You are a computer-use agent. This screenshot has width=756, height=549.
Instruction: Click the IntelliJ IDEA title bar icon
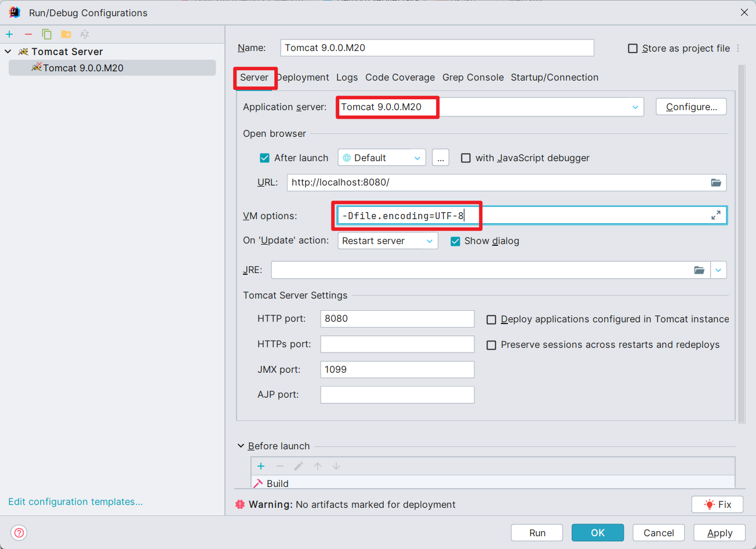[x=14, y=12]
